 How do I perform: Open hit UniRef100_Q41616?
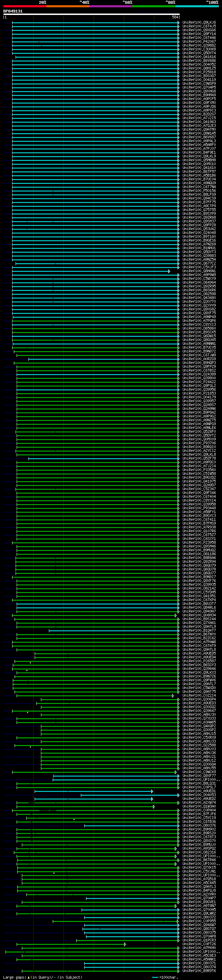click(199, 57)
